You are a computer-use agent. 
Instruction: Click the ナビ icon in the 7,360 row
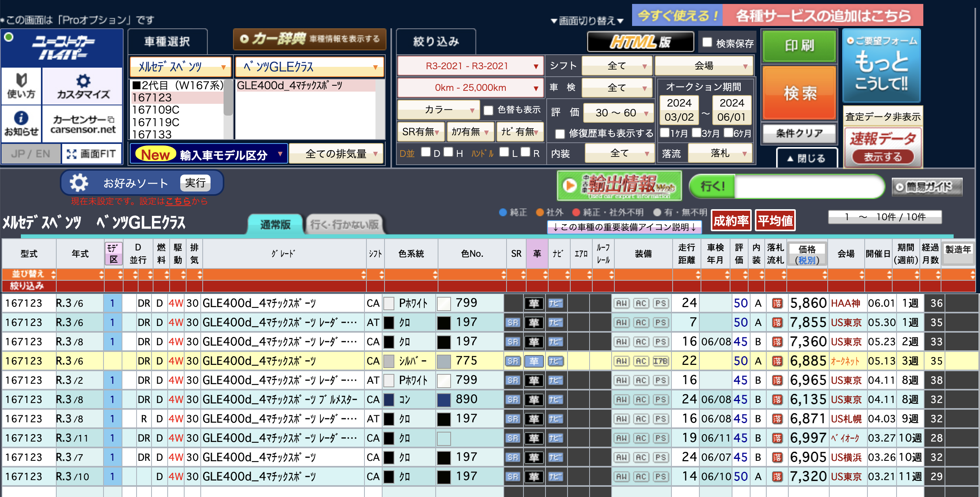[x=555, y=342]
